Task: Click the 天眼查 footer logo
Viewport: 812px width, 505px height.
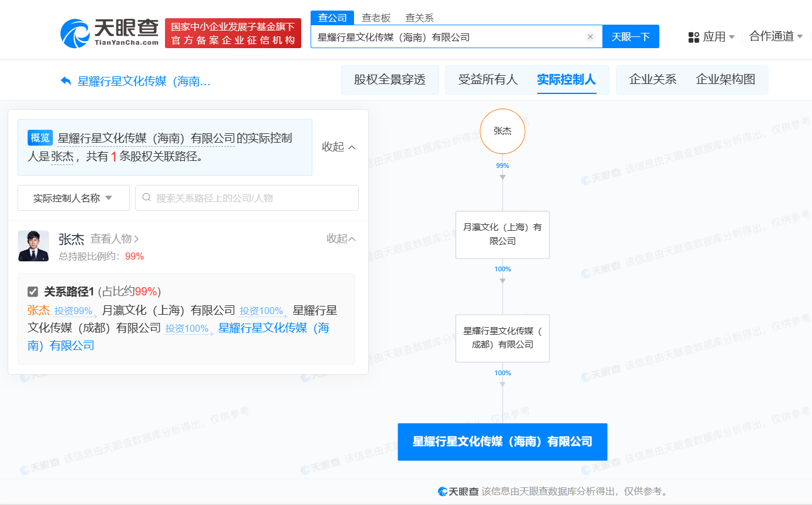Action: pos(458,491)
